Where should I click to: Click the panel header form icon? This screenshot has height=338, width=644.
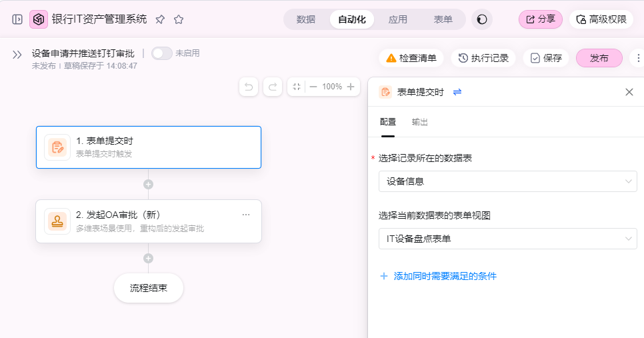[x=385, y=92]
